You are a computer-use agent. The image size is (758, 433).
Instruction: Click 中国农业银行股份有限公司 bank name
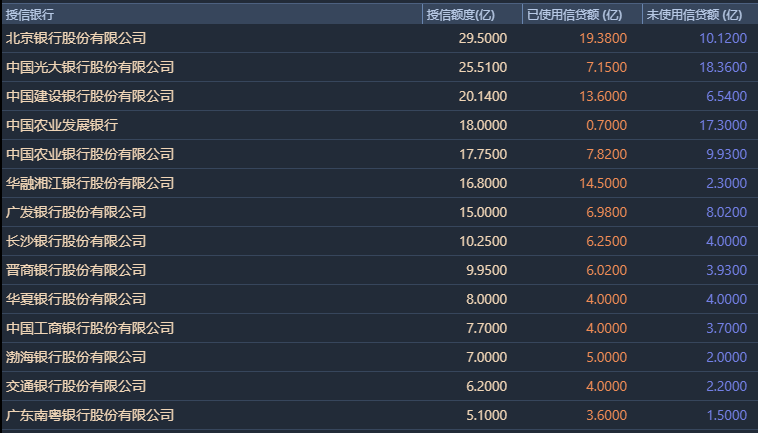[x=90, y=154]
